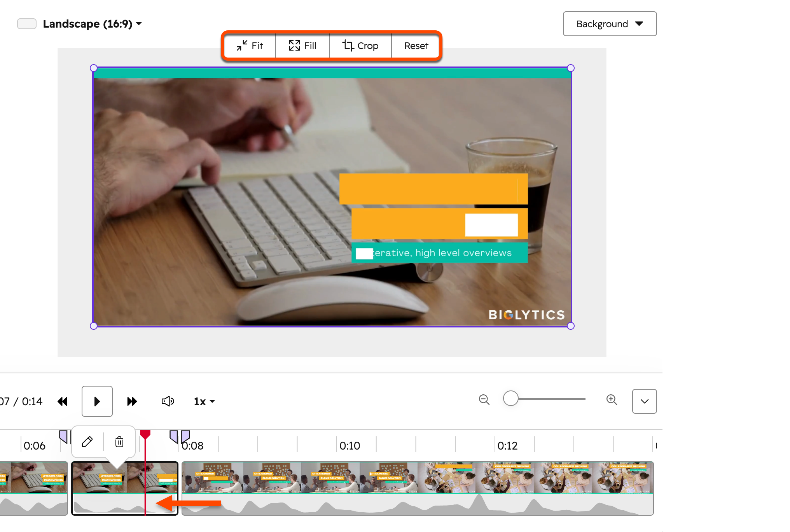Rewind with the skip backward button
The height and width of the screenshot is (532, 790).
tap(63, 401)
